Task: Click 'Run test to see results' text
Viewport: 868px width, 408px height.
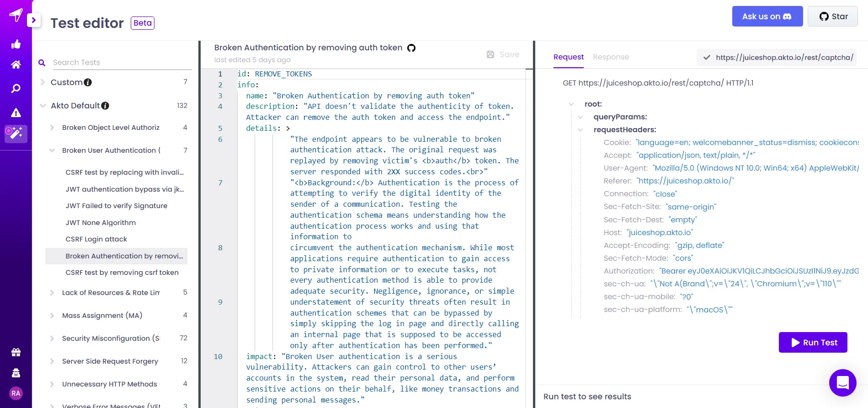Action: pos(587,397)
